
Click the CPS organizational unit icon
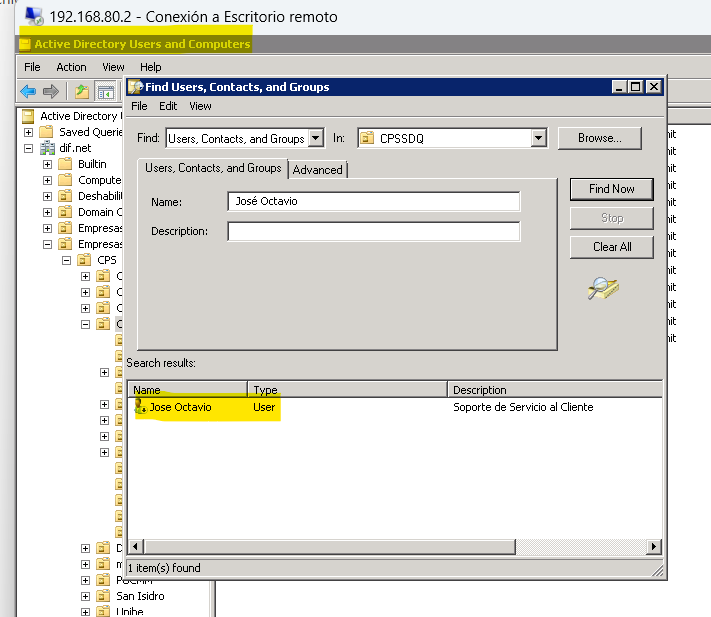tap(84, 260)
